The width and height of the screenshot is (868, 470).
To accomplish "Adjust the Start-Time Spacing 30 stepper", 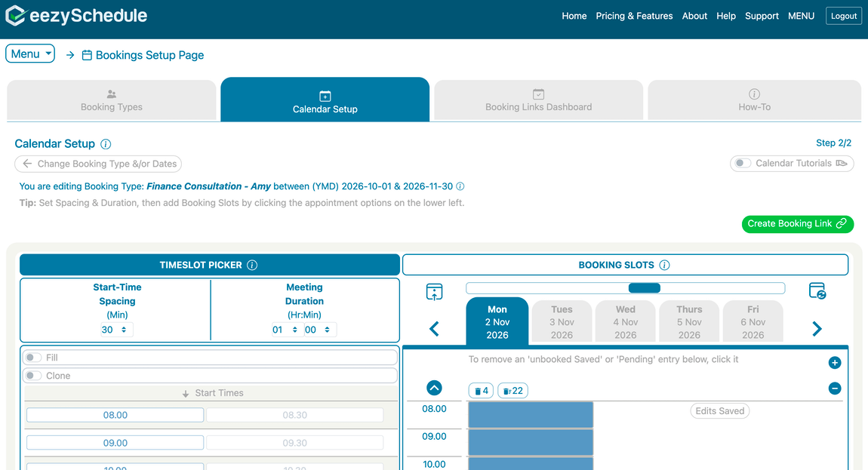I will click(116, 330).
